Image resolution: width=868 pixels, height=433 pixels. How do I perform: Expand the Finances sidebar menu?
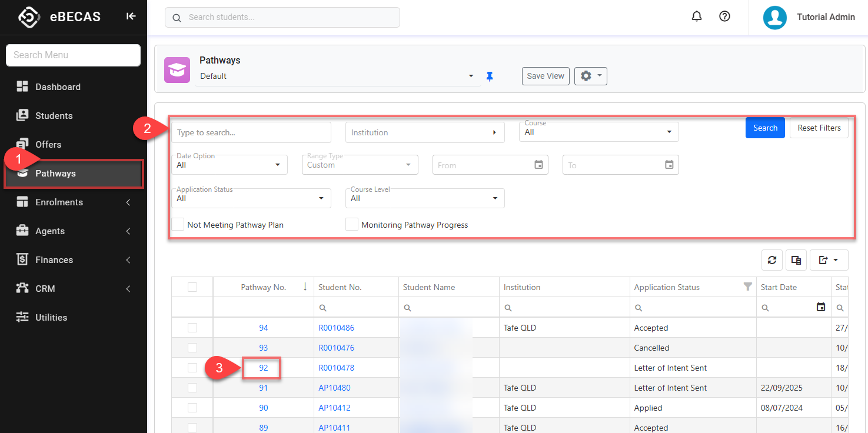tap(54, 260)
